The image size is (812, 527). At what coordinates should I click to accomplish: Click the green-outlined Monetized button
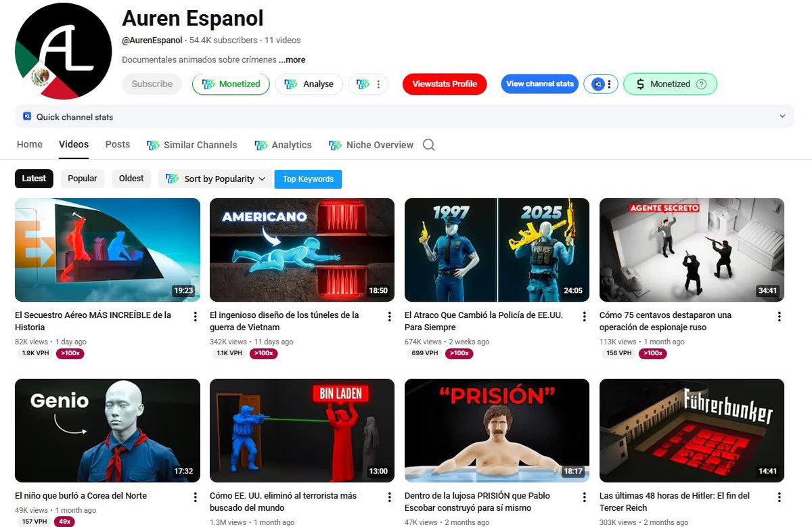pos(231,84)
